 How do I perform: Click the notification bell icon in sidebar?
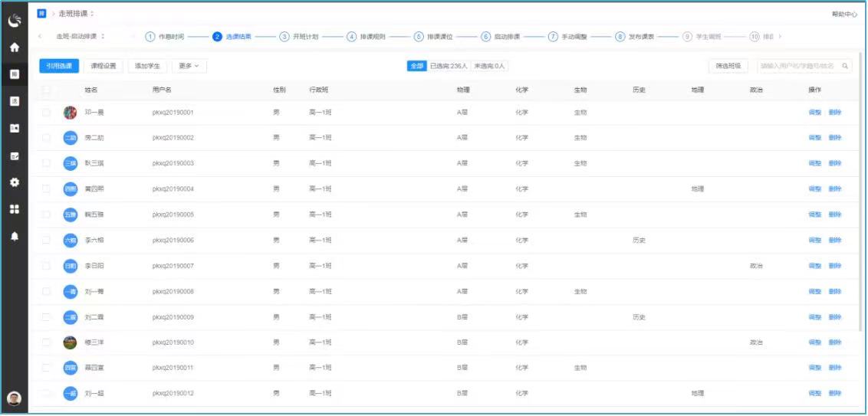click(14, 237)
